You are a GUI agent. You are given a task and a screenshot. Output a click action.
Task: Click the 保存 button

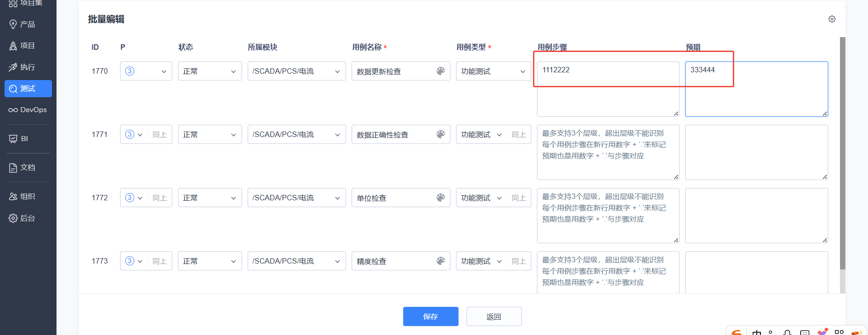click(430, 316)
